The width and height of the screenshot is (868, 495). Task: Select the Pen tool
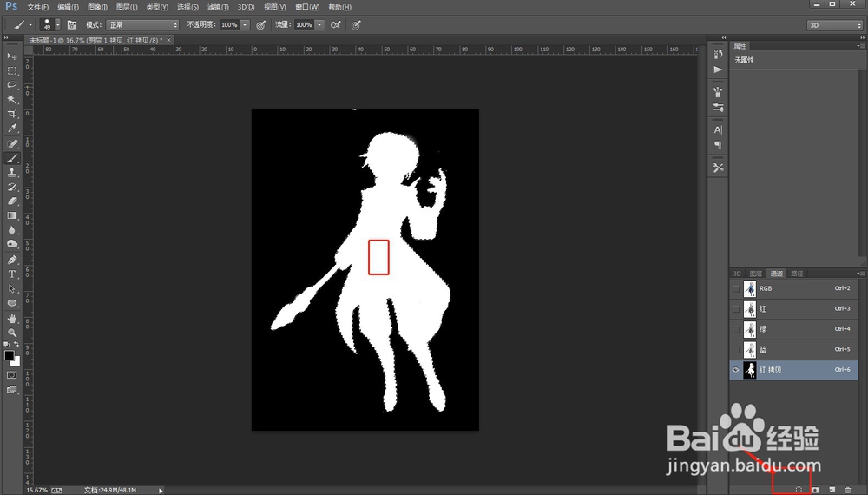pos(11,260)
